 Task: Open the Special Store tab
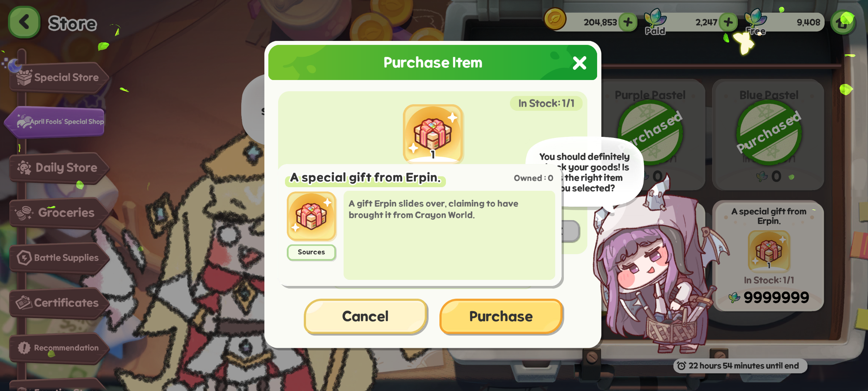[x=59, y=77]
